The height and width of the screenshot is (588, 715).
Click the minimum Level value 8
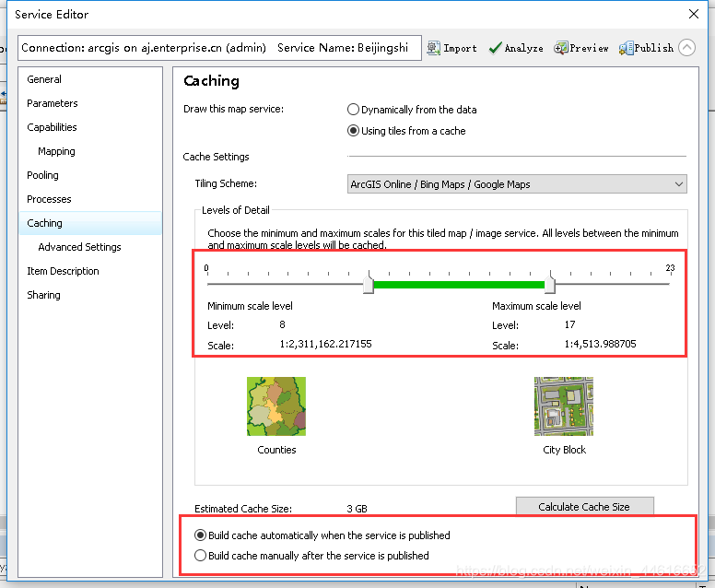pos(282,324)
